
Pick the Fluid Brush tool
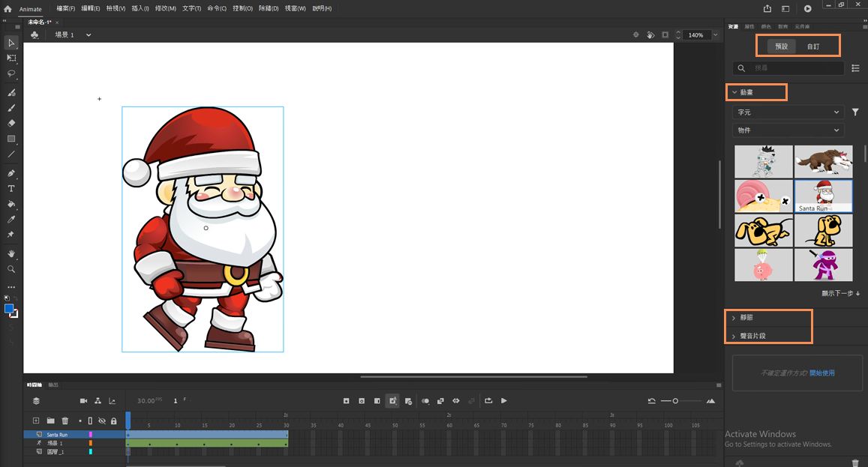(11, 92)
